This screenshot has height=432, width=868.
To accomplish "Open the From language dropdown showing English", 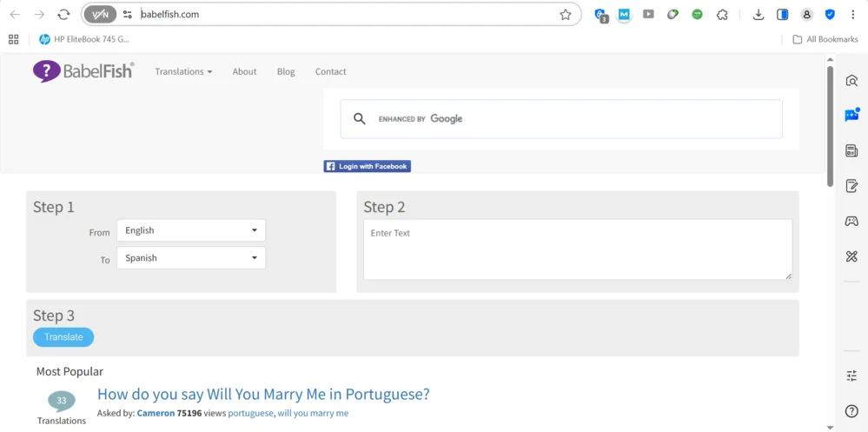I will [191, 230].
